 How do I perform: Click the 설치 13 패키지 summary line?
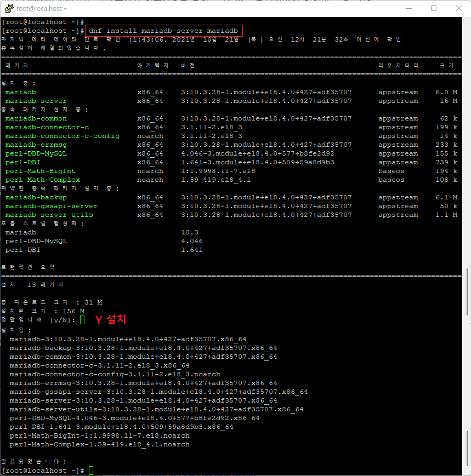[x=32, y=285]
